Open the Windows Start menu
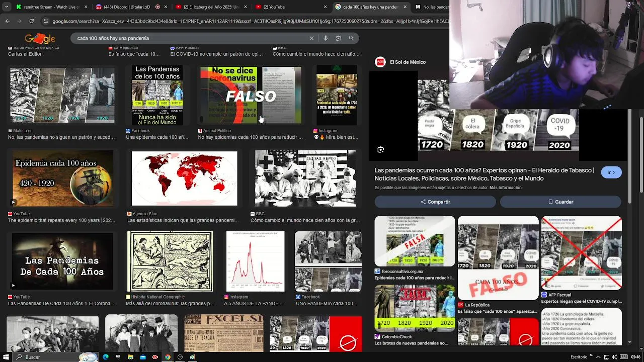The height and width of the screenshot is (362, 644). [6, 357]
